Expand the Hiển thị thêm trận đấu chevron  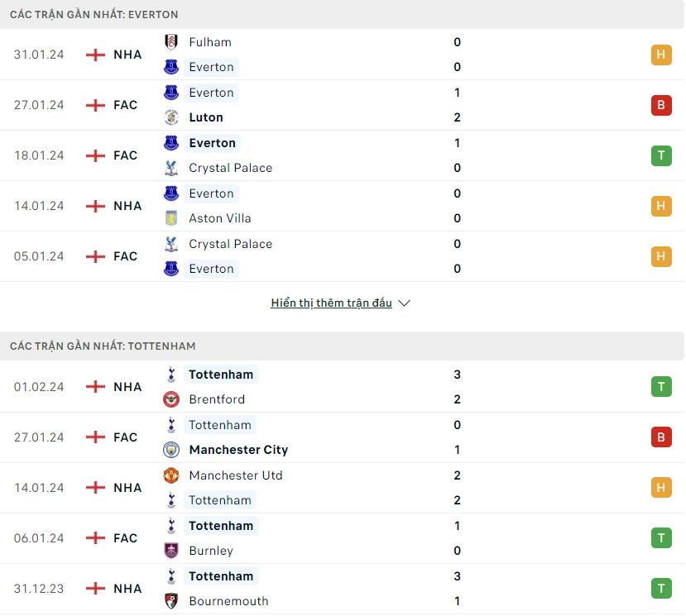[x=405, y=303]
